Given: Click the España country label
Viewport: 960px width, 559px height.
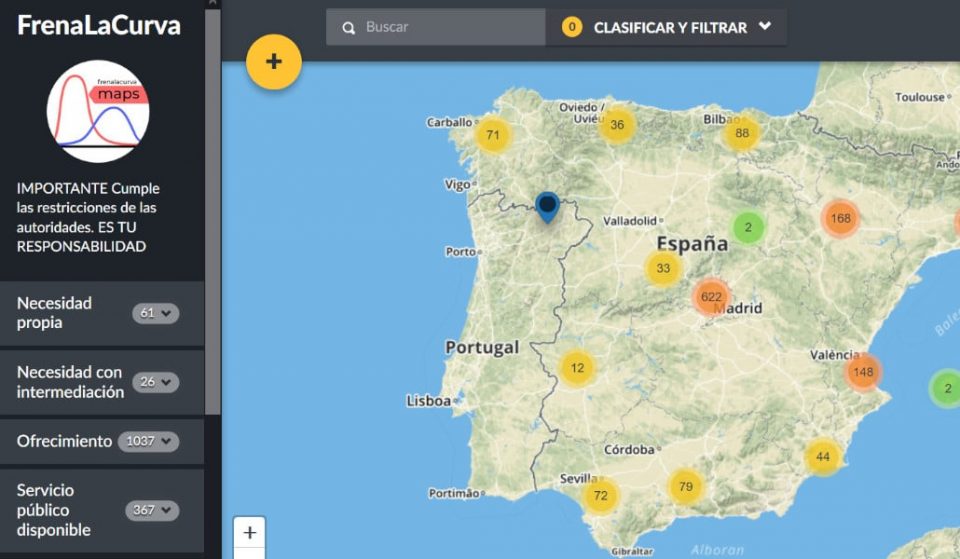Looking at the screenshot, I should [692, 244].
